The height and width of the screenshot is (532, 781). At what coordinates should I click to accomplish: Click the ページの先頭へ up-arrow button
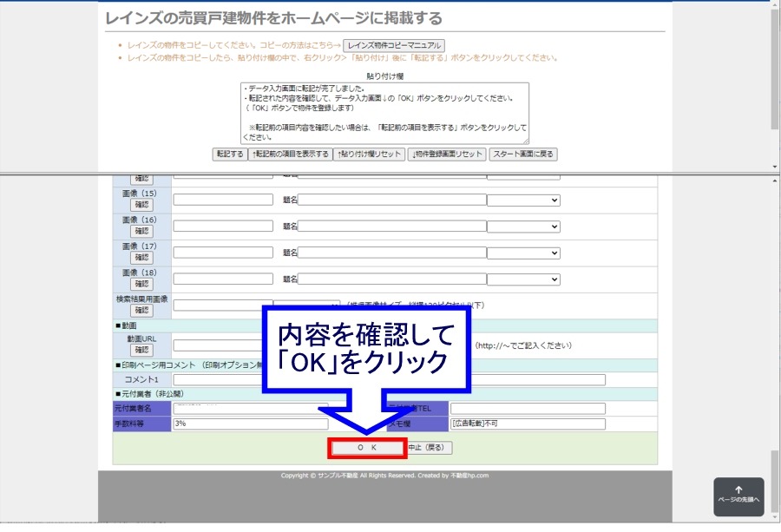click(738, 496)
